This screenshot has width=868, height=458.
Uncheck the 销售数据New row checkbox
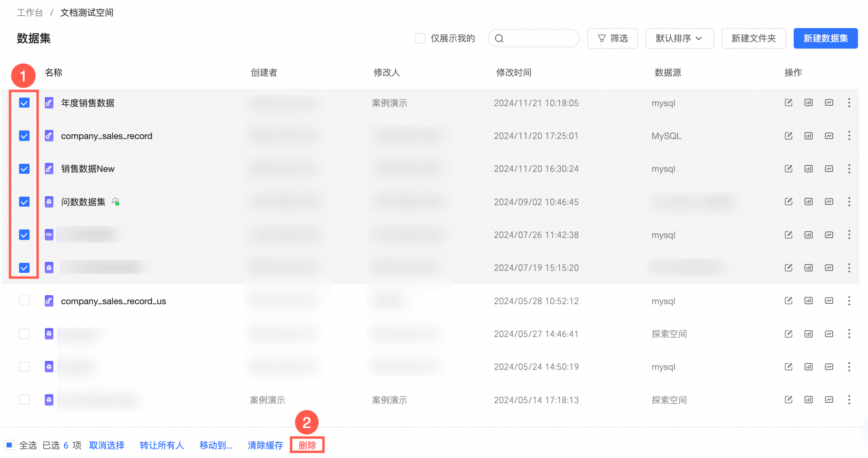click(x=24, y=169)
